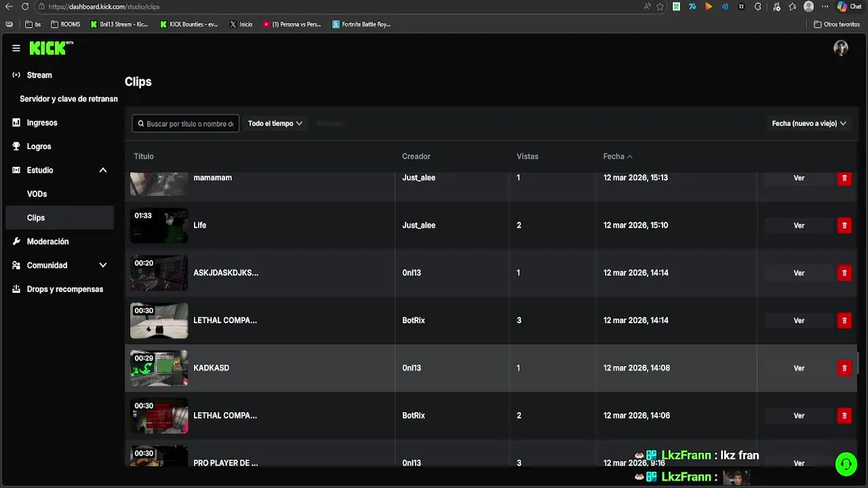The height and width of the screenshot is (488, 868).
Task: Delete the mamamam clip
Action: click(844, 178)
